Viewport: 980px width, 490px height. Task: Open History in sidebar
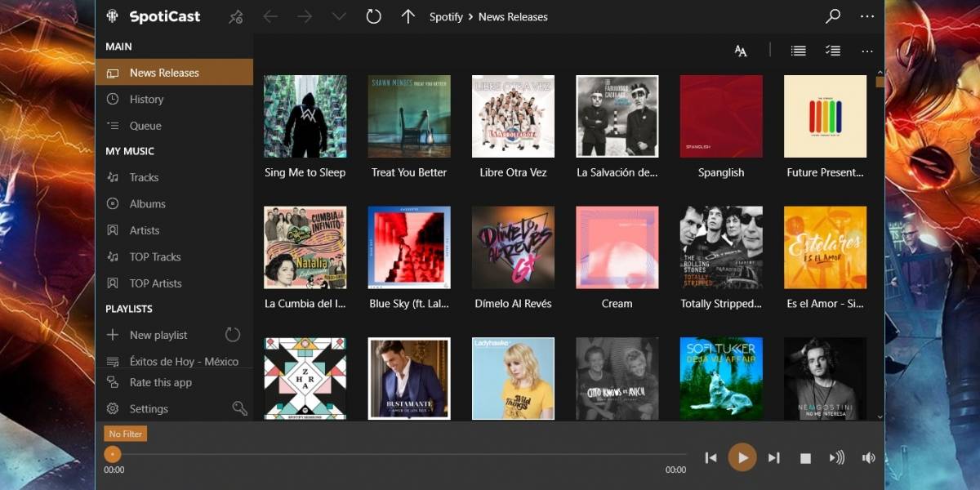tap(174, 99)
